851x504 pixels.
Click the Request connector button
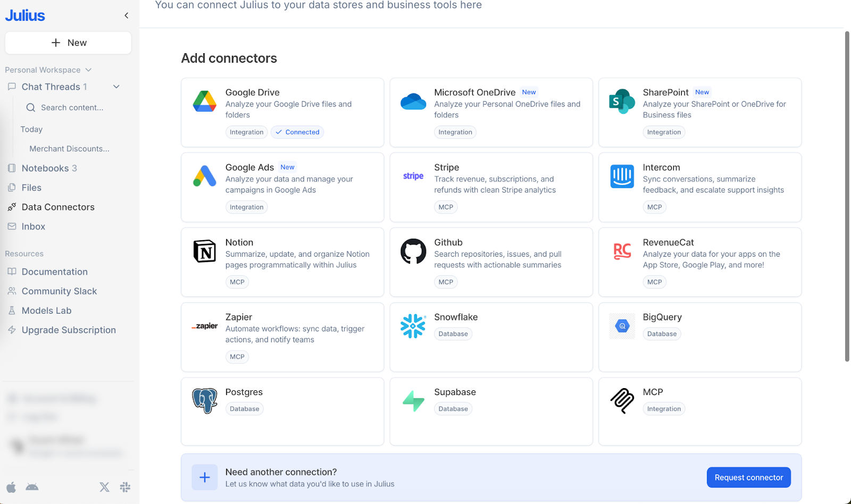748,477
